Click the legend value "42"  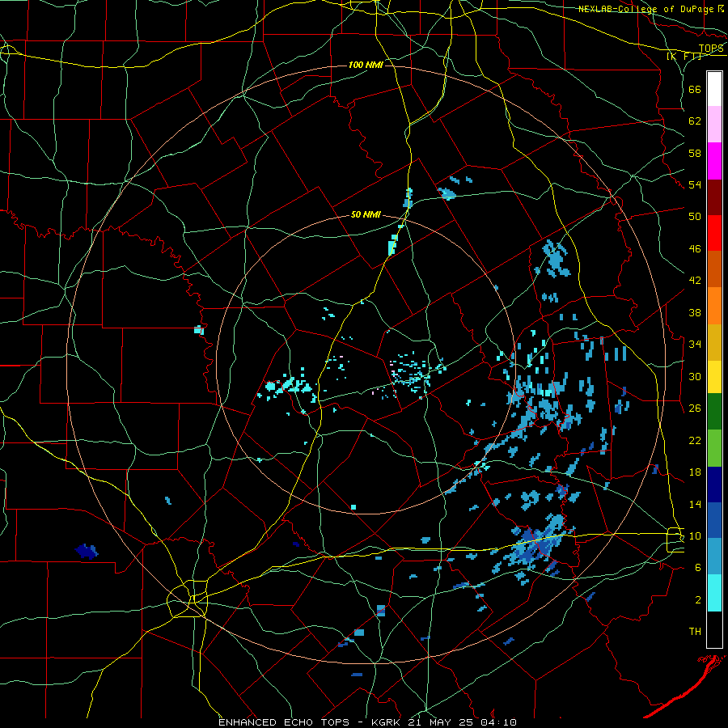[695, 281]
